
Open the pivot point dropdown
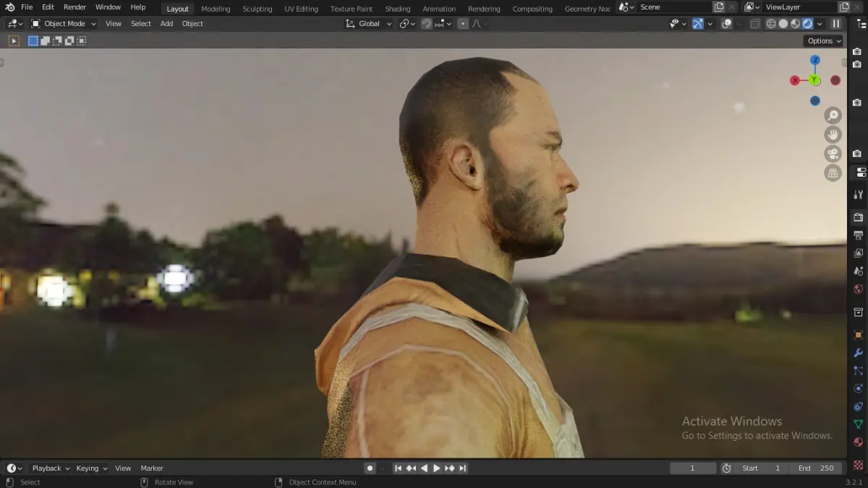tap(407, 23)
